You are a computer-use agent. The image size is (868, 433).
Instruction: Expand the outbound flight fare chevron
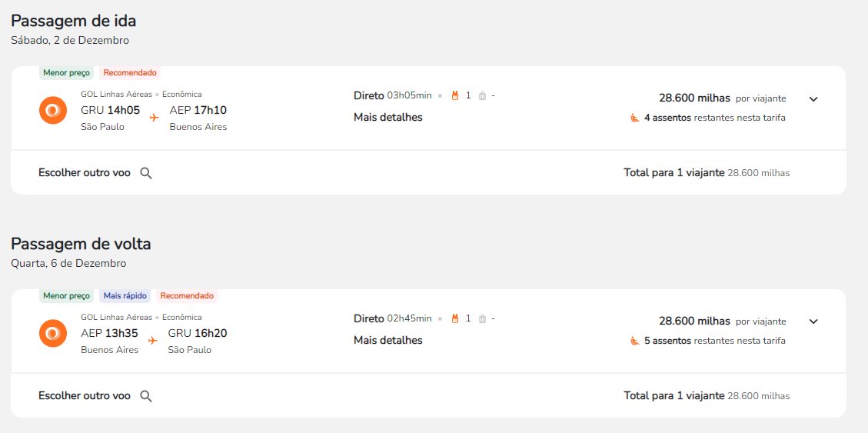tap(813, 99)
